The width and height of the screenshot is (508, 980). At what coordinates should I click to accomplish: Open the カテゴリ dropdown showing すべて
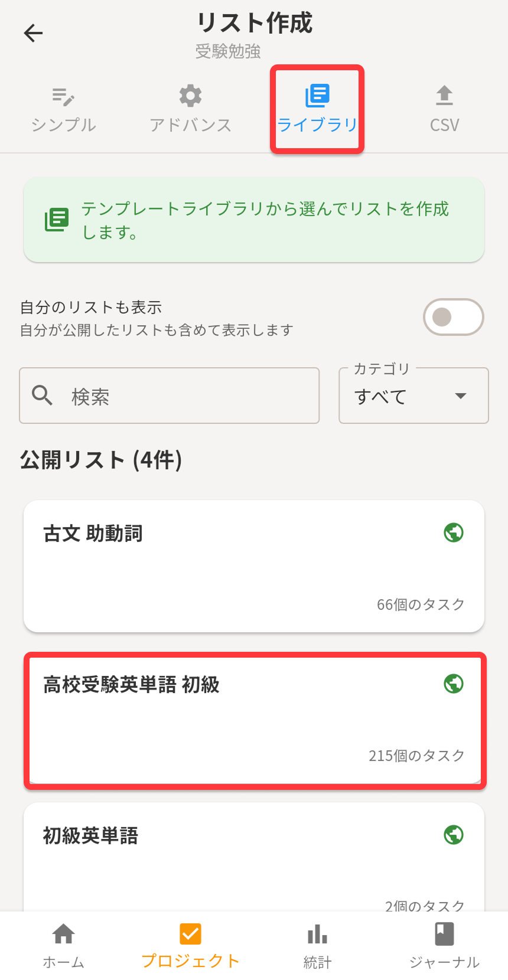coord(413,396)
